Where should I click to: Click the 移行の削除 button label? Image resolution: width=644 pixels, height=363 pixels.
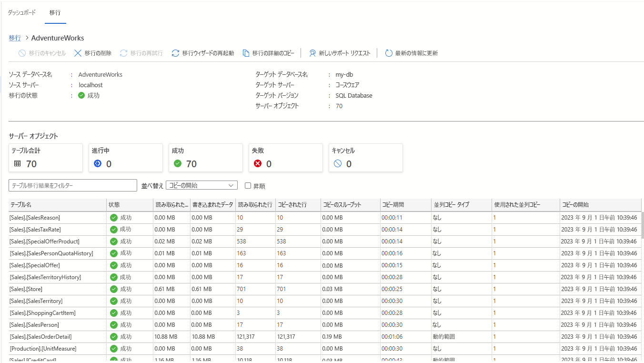(x=98, y=53)
